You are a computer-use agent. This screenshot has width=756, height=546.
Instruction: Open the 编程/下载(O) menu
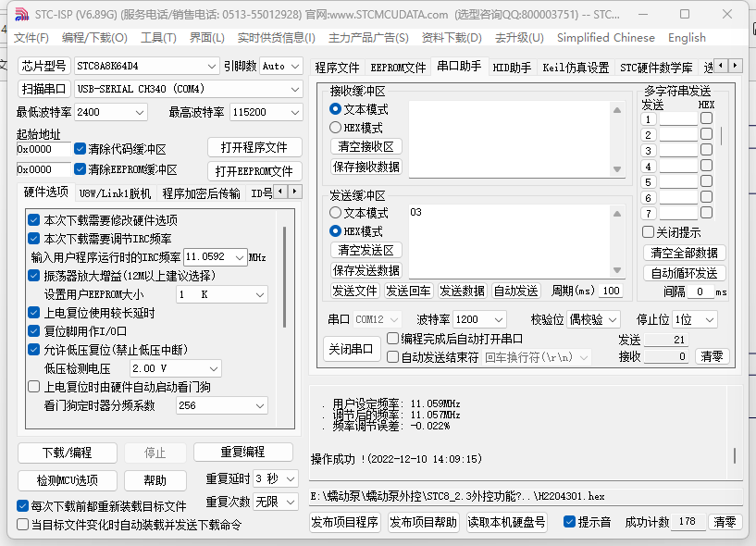95,38
